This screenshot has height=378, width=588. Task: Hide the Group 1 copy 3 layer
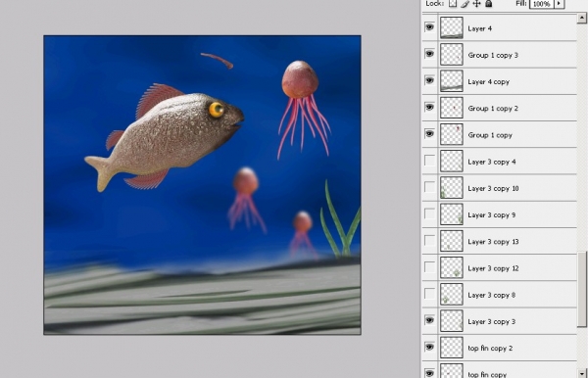click(429, 54)
